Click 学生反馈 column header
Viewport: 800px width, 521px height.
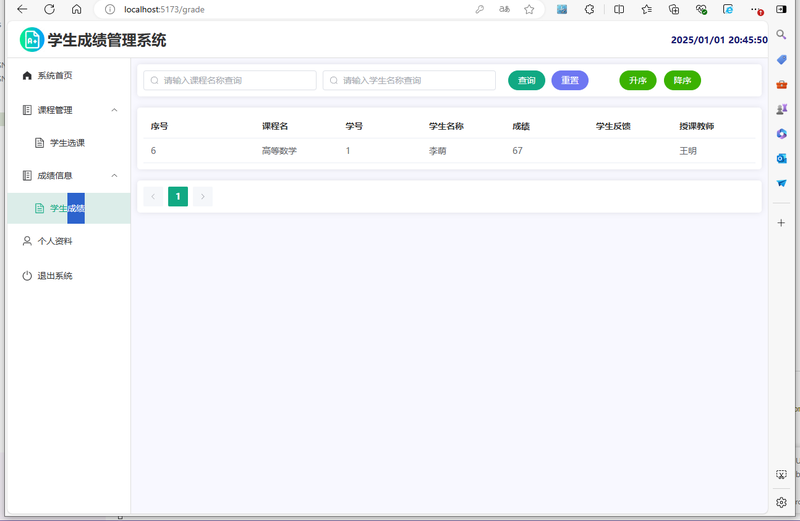tap(613, 126)
